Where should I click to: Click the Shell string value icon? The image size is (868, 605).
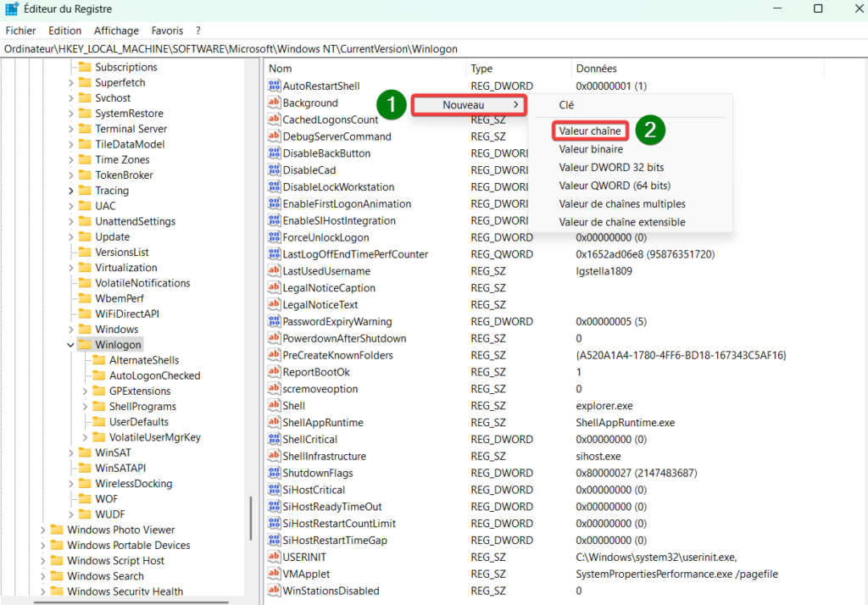click(x=274, y=405)
